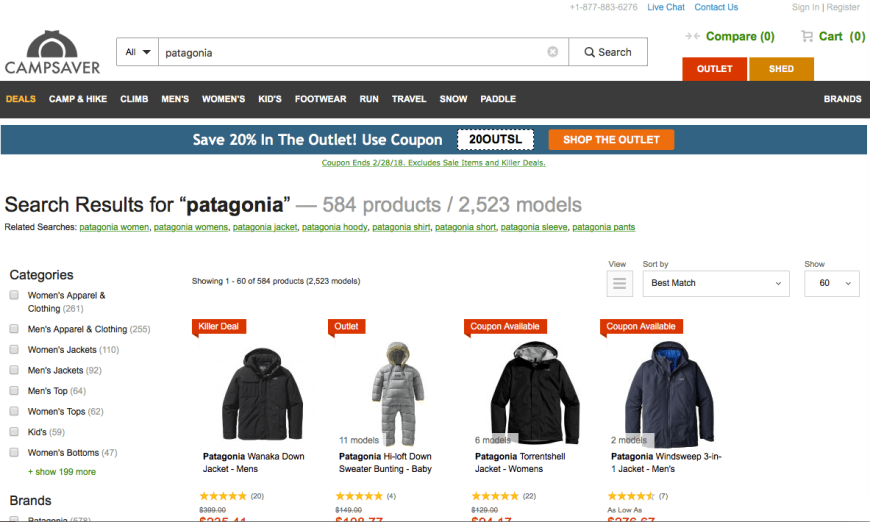This screenshot has width=870, height=522.
Task: Open the Sort by Best Match dropdown
Action: click(716, 283)
